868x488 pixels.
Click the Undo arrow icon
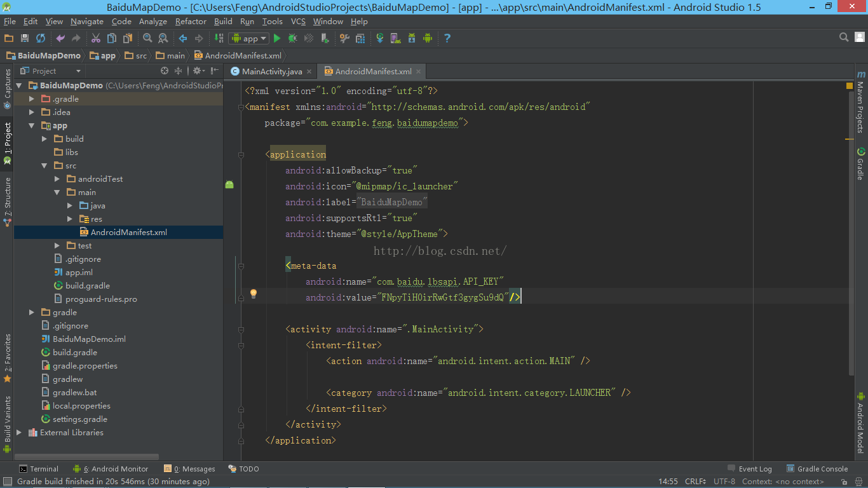60,38
